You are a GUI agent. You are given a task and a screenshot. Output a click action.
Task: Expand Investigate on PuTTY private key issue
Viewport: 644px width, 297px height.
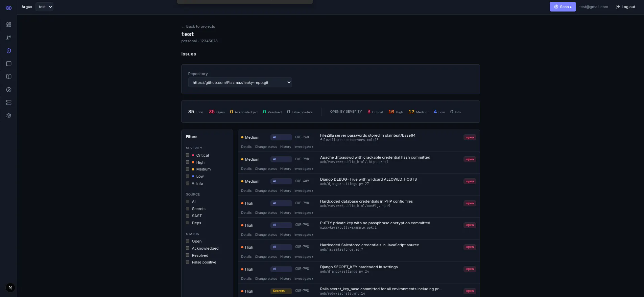[x=304, y=235]
